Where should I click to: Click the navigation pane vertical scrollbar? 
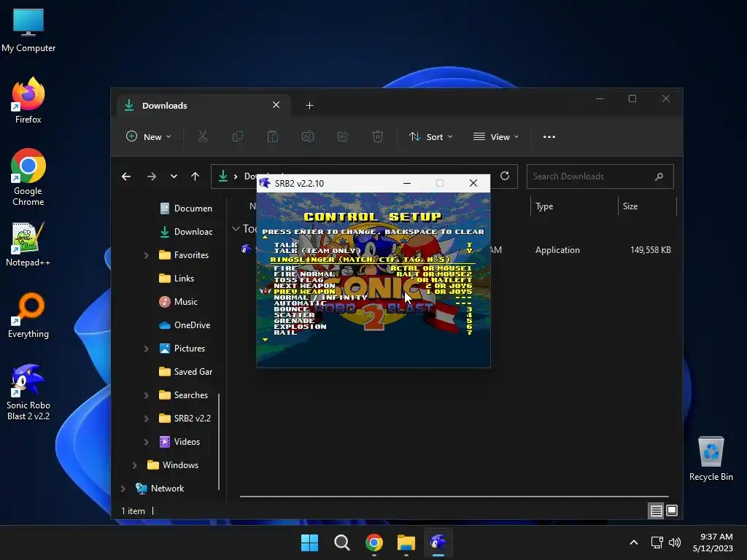click(x=219, y=441)
